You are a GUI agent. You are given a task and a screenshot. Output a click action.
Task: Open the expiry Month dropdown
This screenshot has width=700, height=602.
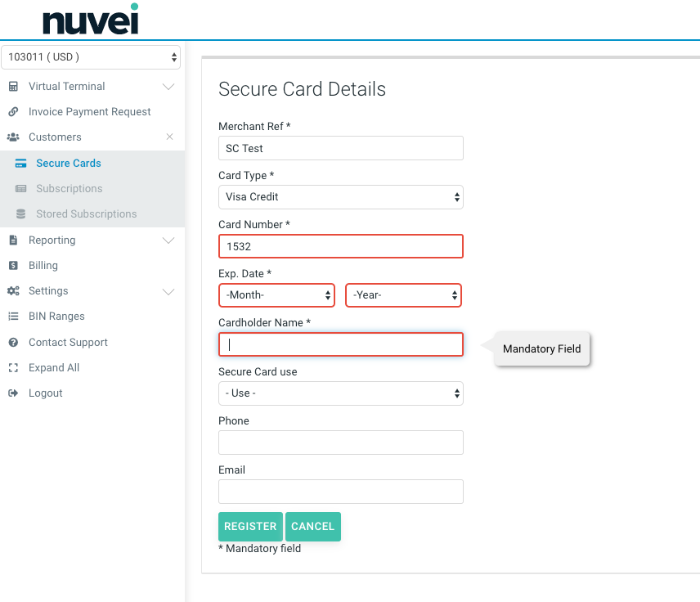click(276, 295)
